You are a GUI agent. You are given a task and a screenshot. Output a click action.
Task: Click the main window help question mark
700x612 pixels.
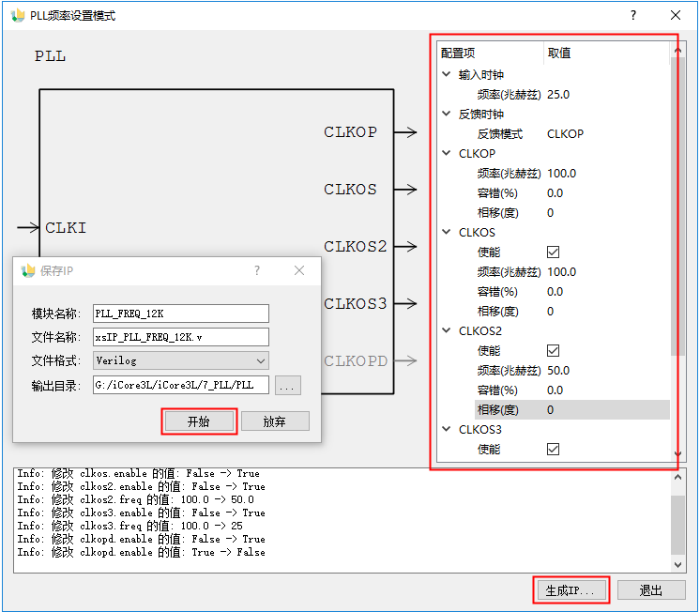633,16
